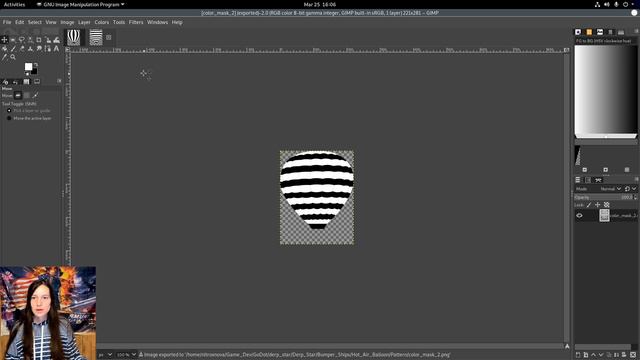
Task: Choose 'Move the active layer' option
Action: (x=29, y=118)
